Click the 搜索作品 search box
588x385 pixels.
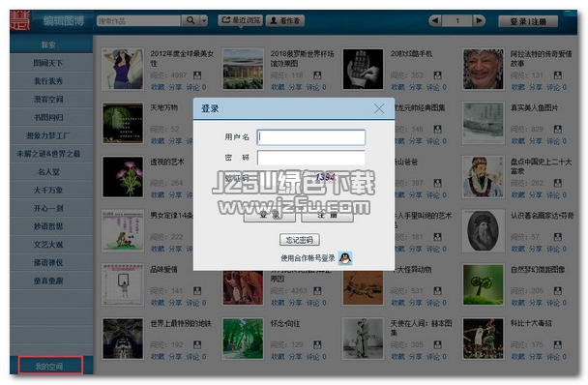(x=138, y=20)
